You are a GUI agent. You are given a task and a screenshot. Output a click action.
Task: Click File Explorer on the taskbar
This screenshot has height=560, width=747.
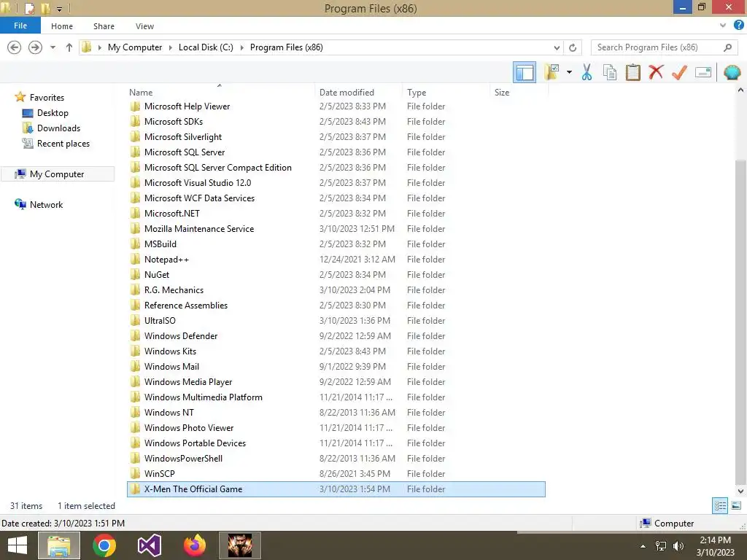click(x=58, y=545)
